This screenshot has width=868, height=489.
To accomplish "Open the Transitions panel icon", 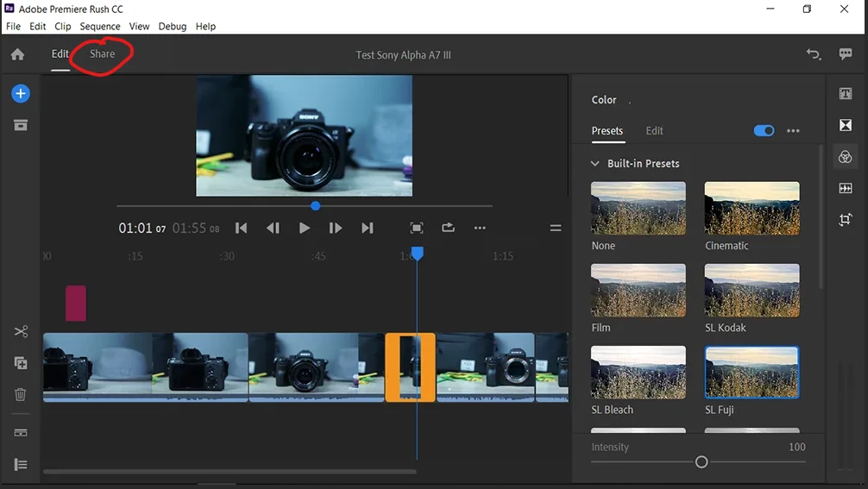I will point(845,125).
